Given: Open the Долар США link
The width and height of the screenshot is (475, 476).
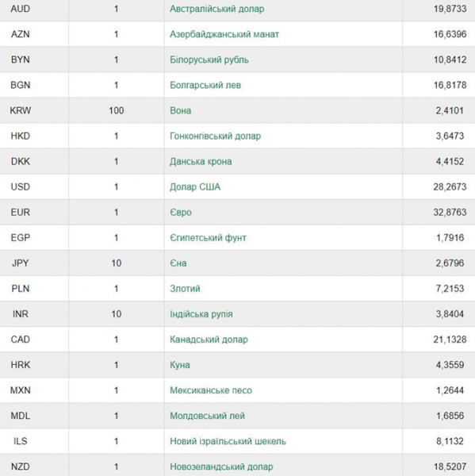Looking at the screenshot, I should click(x=195, y=187).
